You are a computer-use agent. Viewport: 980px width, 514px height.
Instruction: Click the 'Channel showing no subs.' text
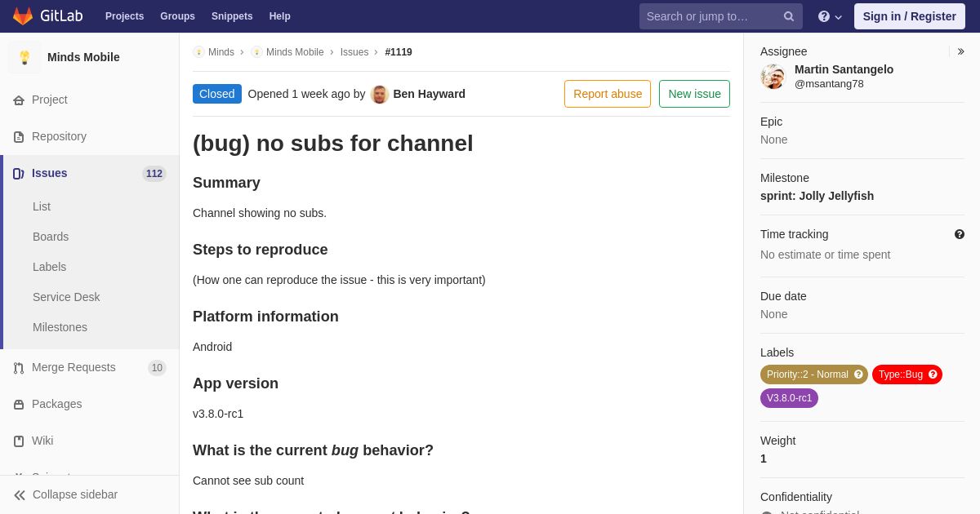[260, 213]
